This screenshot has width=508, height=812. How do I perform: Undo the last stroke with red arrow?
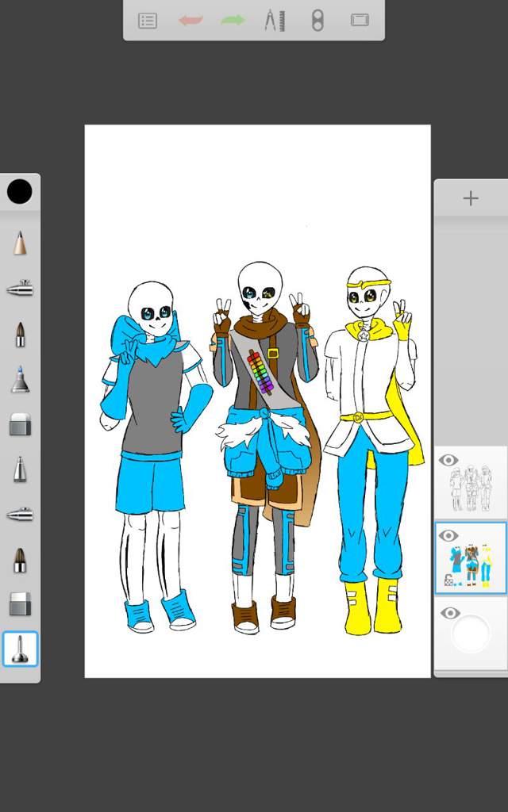tap(190, 20)
